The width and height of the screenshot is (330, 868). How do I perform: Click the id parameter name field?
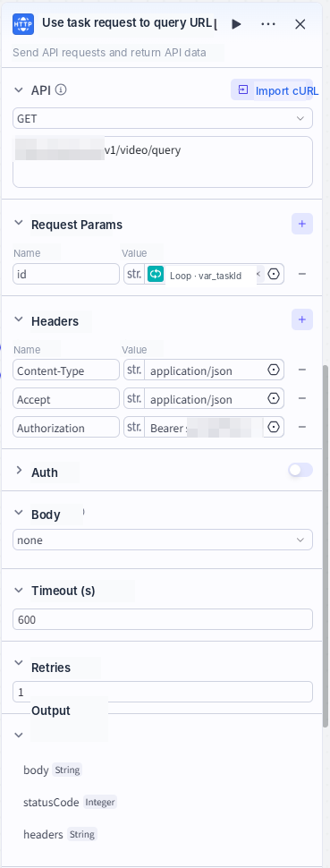coord(66,274)
